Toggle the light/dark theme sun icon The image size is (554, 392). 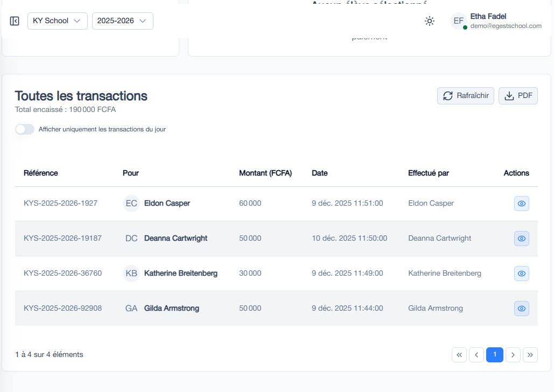point(429,21)
